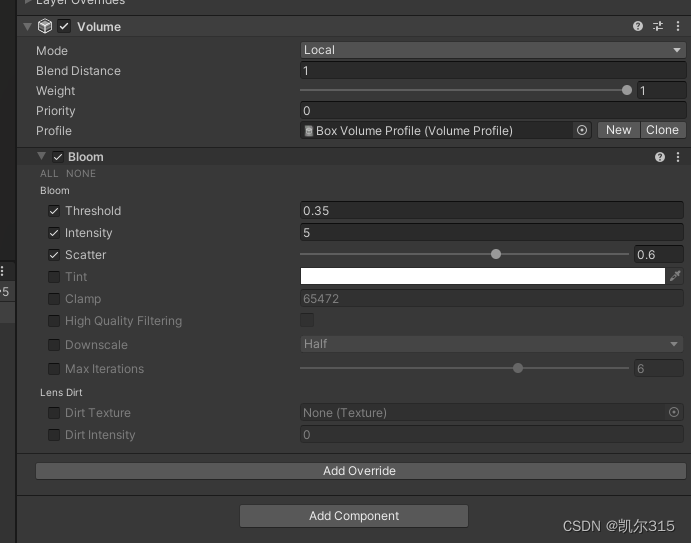Open Bloom override help icon
Image resolution: width=691 pixels, height=543 pixels.
659,157
